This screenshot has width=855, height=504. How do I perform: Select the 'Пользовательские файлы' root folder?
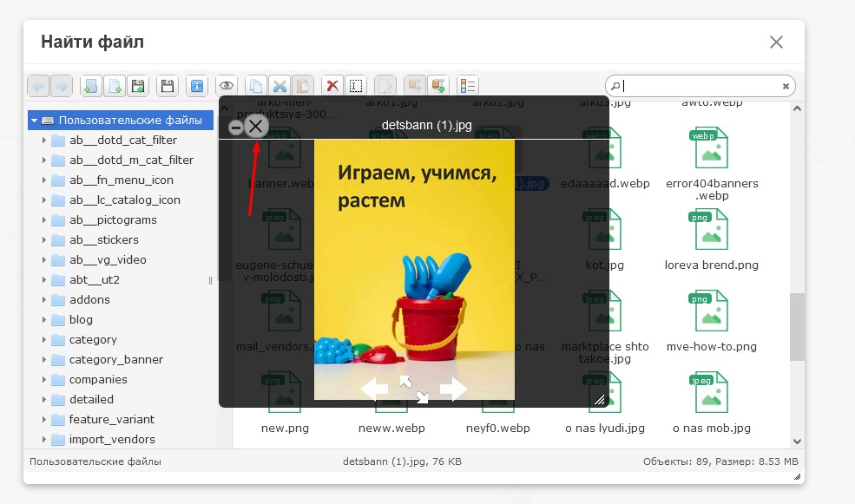(x=121, y=121)
